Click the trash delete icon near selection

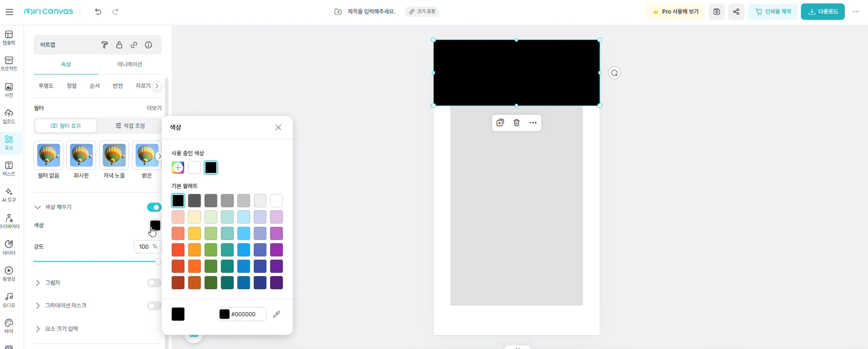[516, 123]
